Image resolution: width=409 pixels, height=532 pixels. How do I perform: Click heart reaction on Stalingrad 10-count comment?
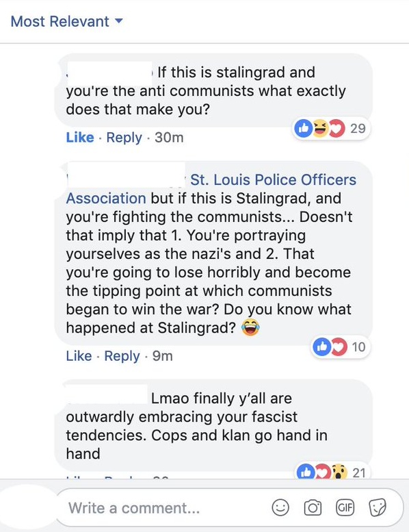pyautogui.click(x=339, y=346)
